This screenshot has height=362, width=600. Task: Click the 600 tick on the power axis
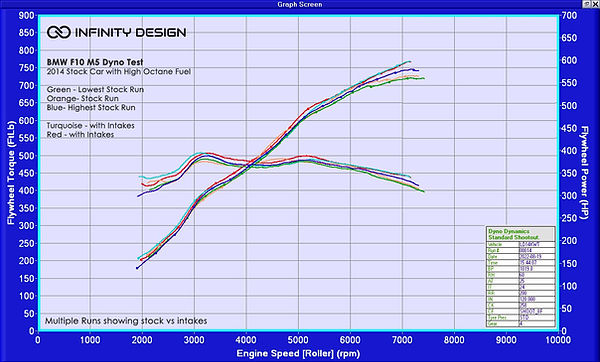click(569, 60)
